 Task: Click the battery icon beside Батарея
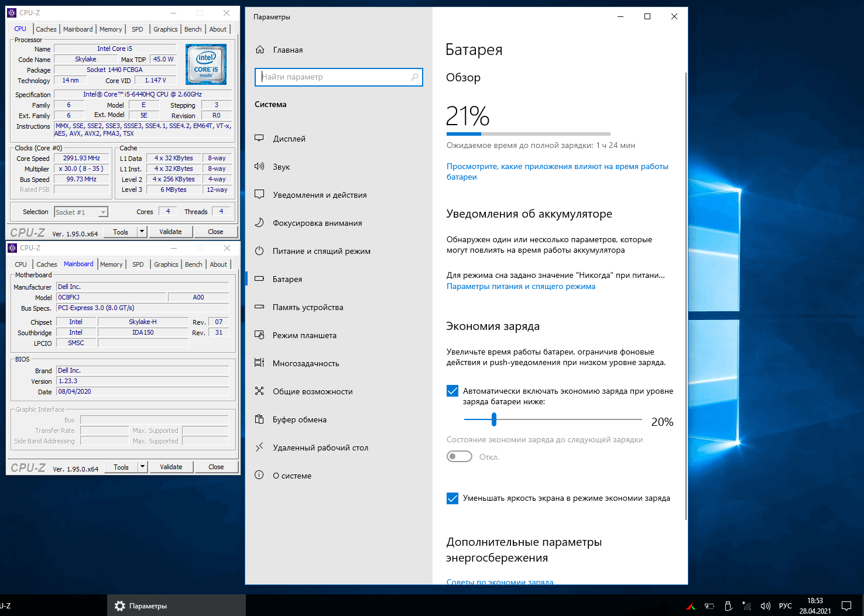pyautogui.click(x=259, y=279)
